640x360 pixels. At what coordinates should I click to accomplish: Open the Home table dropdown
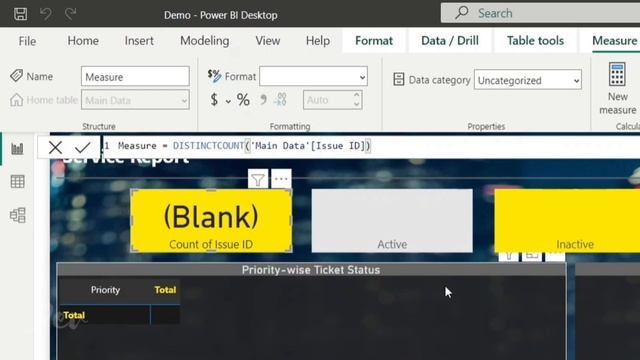click(135, 100)
